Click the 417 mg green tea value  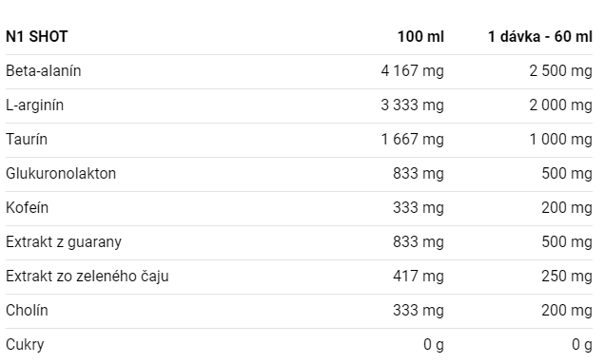pyautogui.click(x=419, y=277)
